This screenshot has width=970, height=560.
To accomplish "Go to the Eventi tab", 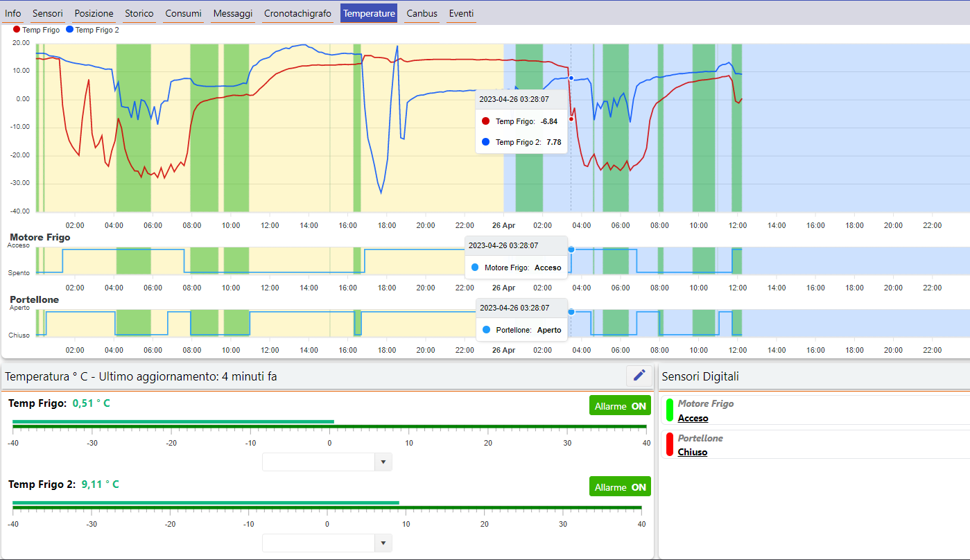I will pyautogui.click(x=462, y=13).
